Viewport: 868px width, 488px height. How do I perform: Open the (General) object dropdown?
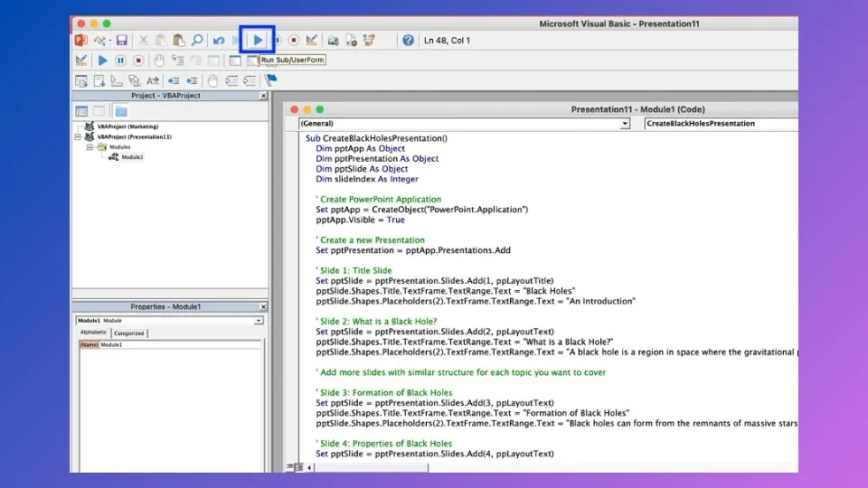(625, 124)
